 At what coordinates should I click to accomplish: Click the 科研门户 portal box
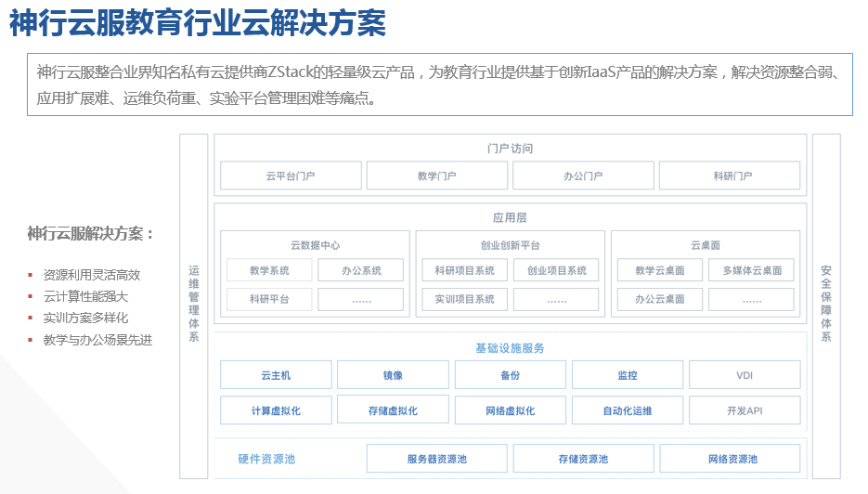[729, 175]
